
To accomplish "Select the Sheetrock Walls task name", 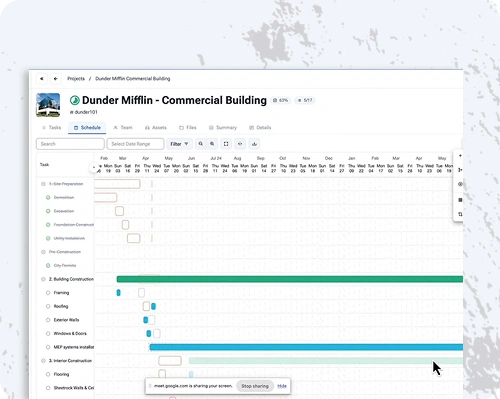I will pyautogui.click(x=74, y=388).
